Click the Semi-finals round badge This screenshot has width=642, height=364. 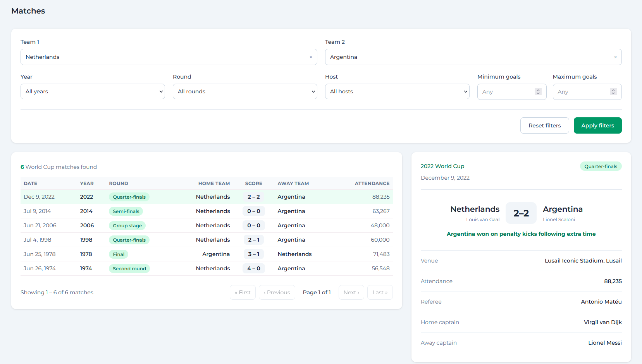click(126, 211)
